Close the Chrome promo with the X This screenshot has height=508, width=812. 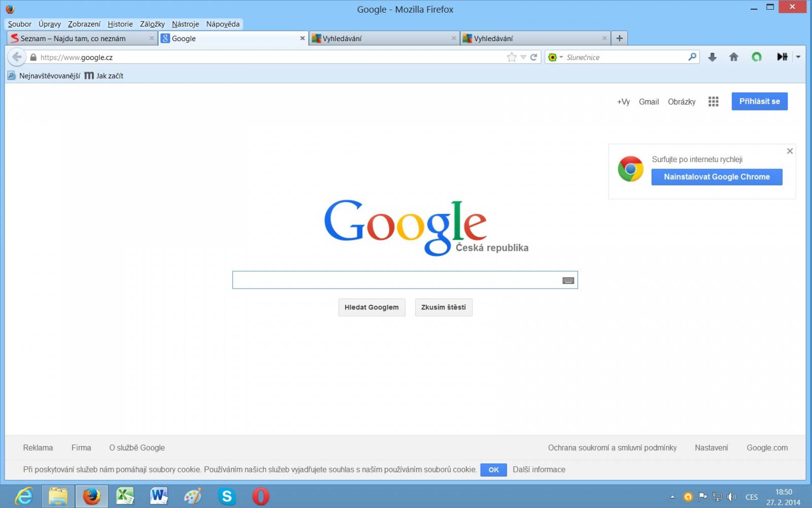pos(790,151)
